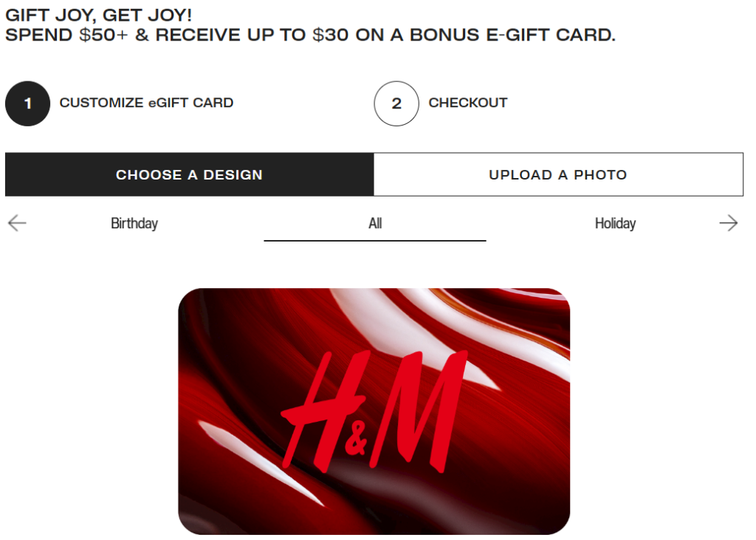Select the step 1 circle indicator
The width and height of the screenshot is (756, 540).
27,103
